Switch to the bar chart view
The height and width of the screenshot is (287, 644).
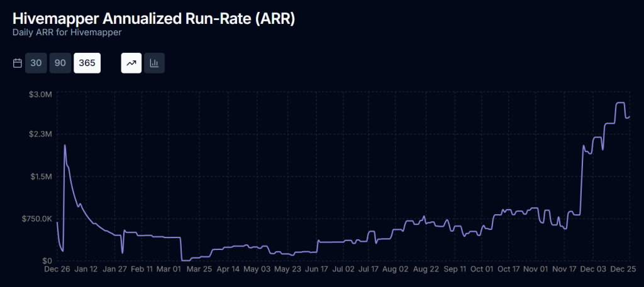coord(154,63)
